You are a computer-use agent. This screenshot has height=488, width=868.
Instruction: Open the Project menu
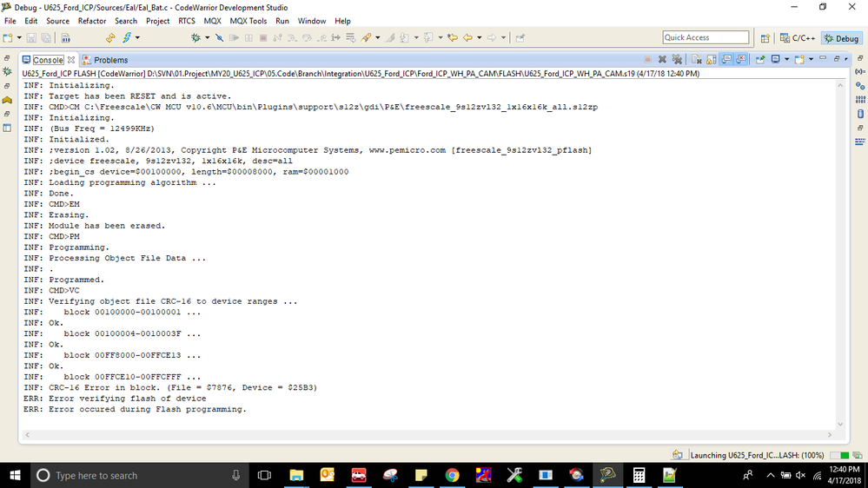[x=158, y=21]
